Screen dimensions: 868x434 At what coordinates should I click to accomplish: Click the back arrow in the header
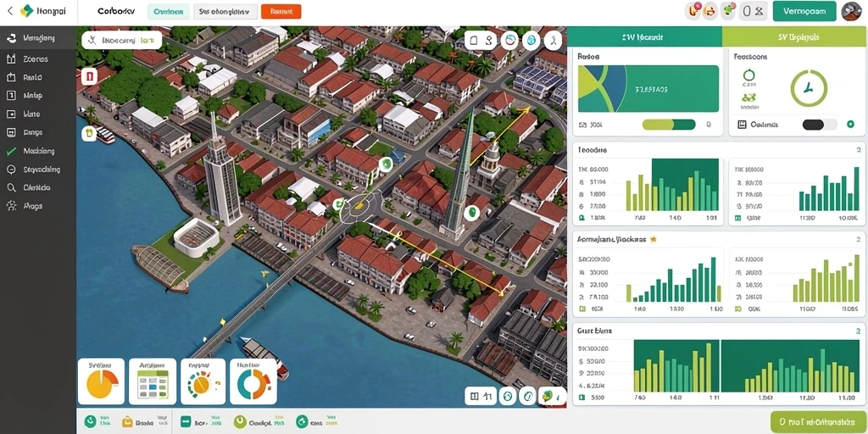(10, 11)
